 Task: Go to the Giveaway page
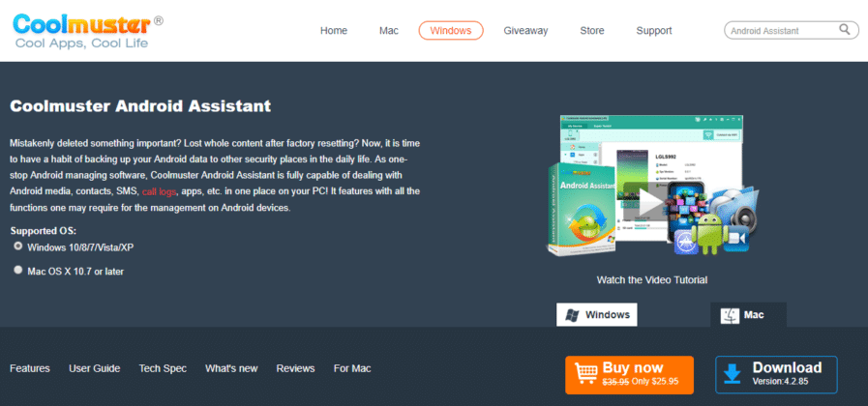(525, 31)
